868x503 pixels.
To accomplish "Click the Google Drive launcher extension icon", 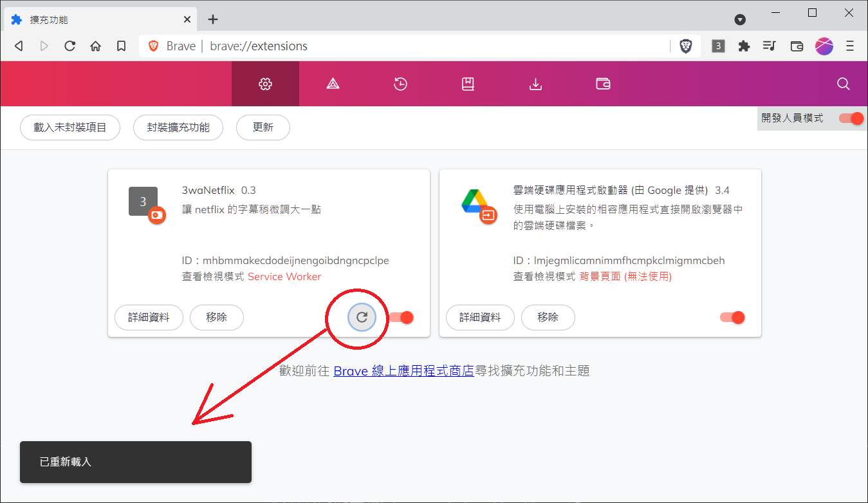I will click(x=476, y=202).
